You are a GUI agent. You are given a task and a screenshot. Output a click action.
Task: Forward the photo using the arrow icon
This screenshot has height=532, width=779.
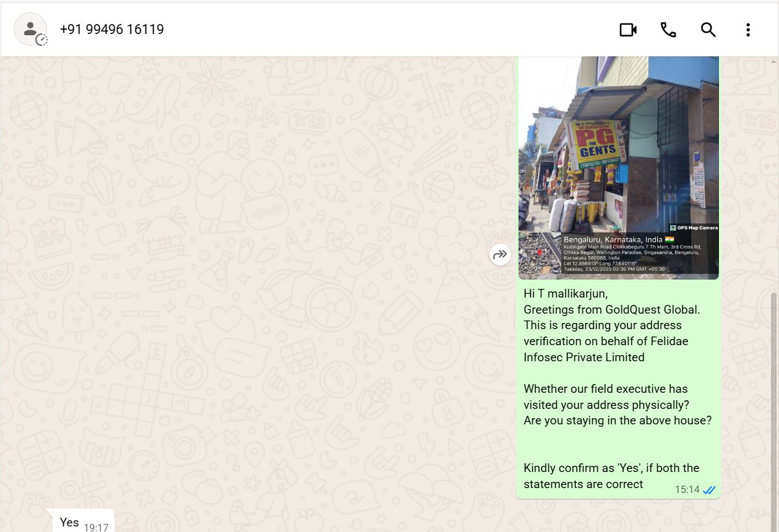tap(500, 254)
